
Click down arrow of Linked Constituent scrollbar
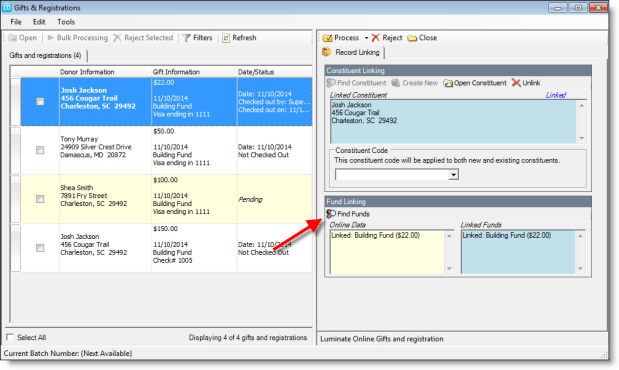pyautogui.click(x=581, y=138)
